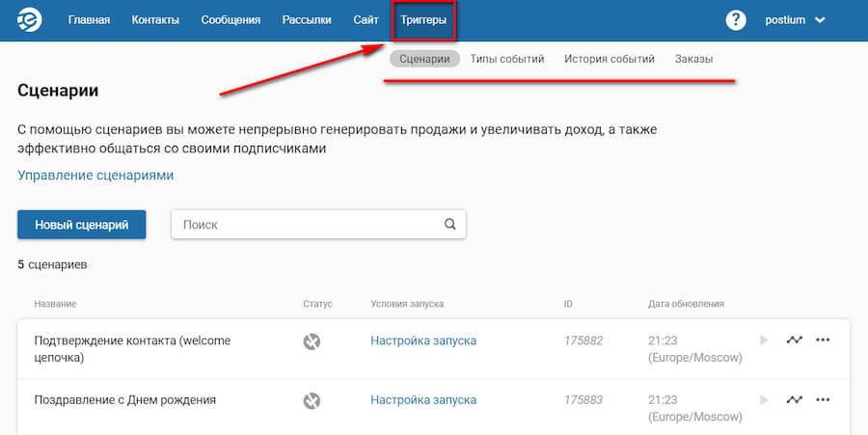
Task: Open statistics chart icon for Подтверждение контакта
Action: [794, 340]
